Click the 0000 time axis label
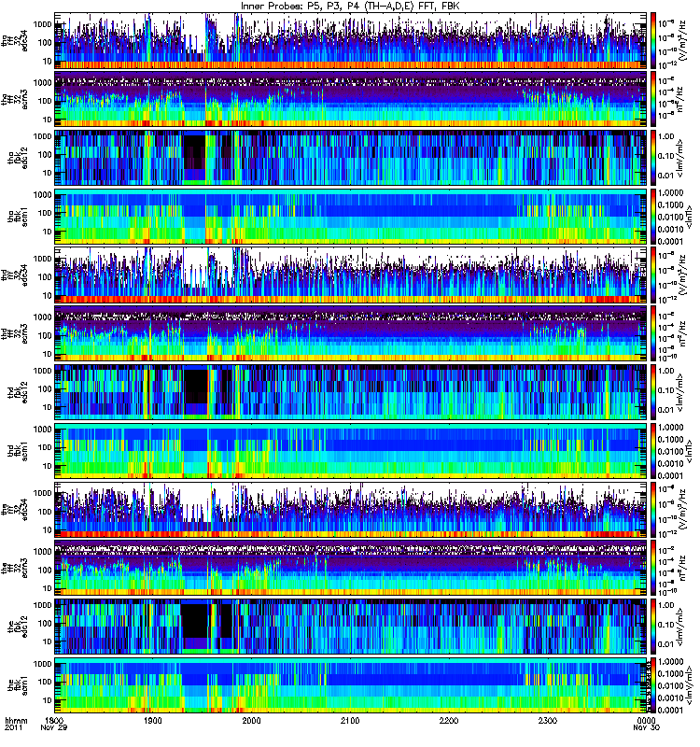 coord(646,720)
